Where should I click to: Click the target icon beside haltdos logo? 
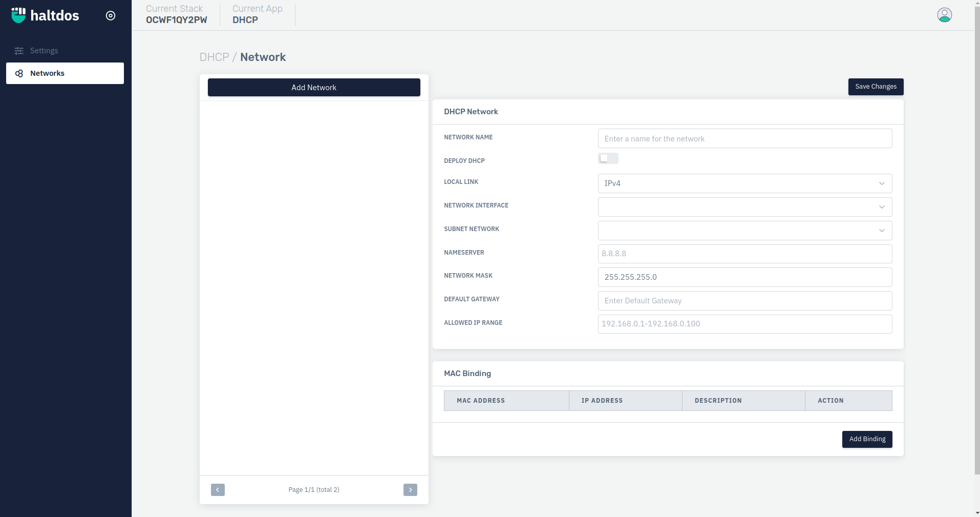click(111, 15)
